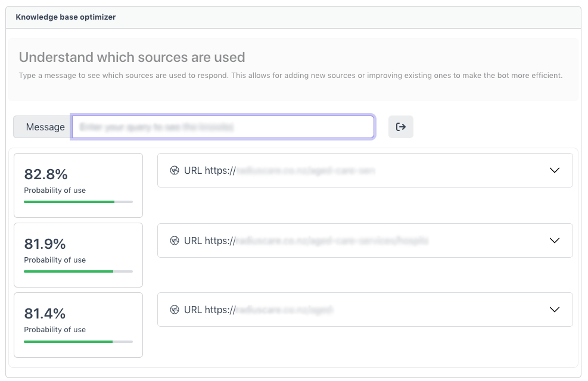This screenshot has width=588, height=381.
Task: Click the 81.4% probability value
Action: coord(45,314)
